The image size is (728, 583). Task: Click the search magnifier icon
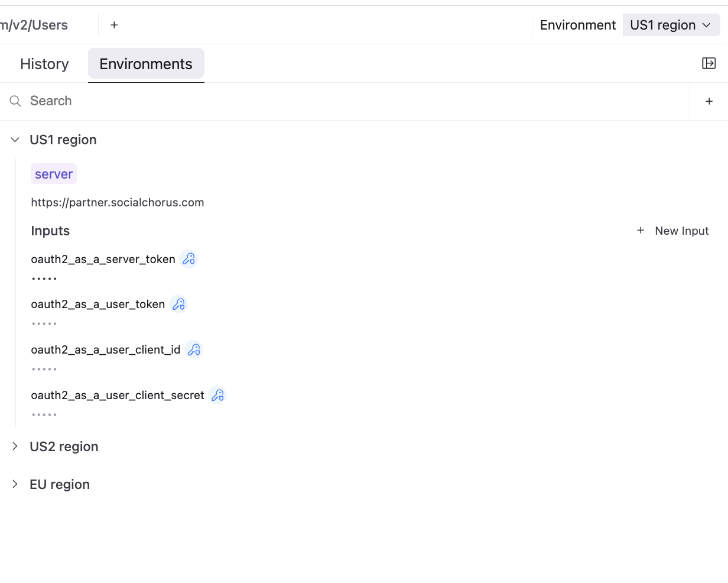click(x=15, y=101)
